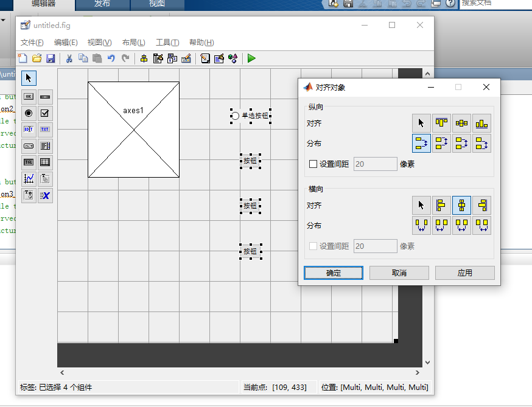Click the disabled horizontal 设置间距 checkbox
The image size is (532, 407).
[x=313, y=246]
